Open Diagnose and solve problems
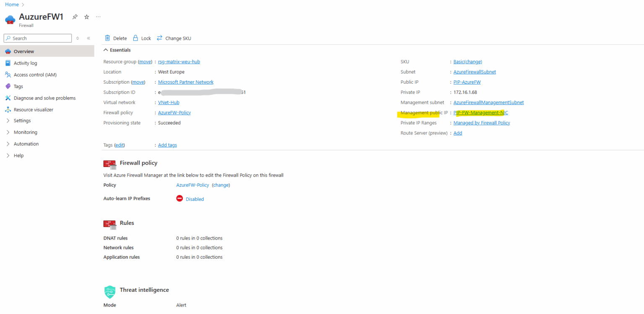Image resolution: width=644 pixels, height=314 pixels. point(45,98)
